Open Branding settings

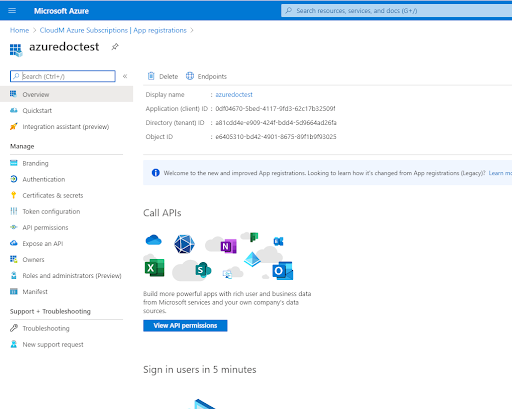[35, 163]
